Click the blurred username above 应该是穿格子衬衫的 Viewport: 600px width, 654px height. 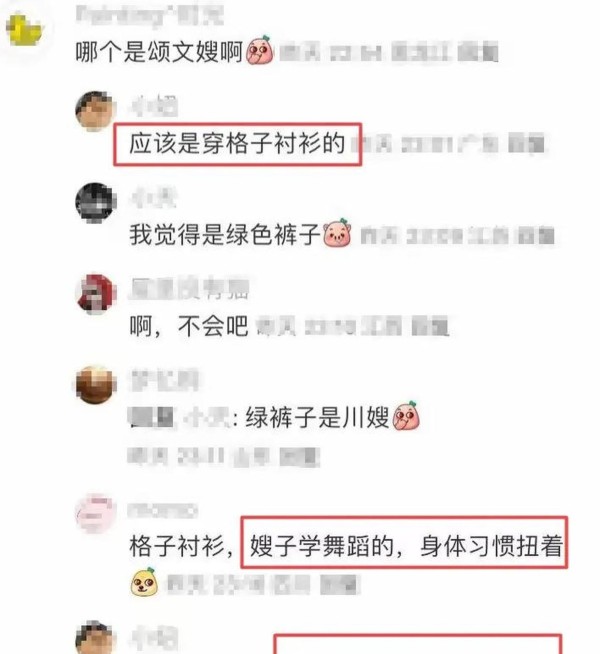[x=154, y=106]
